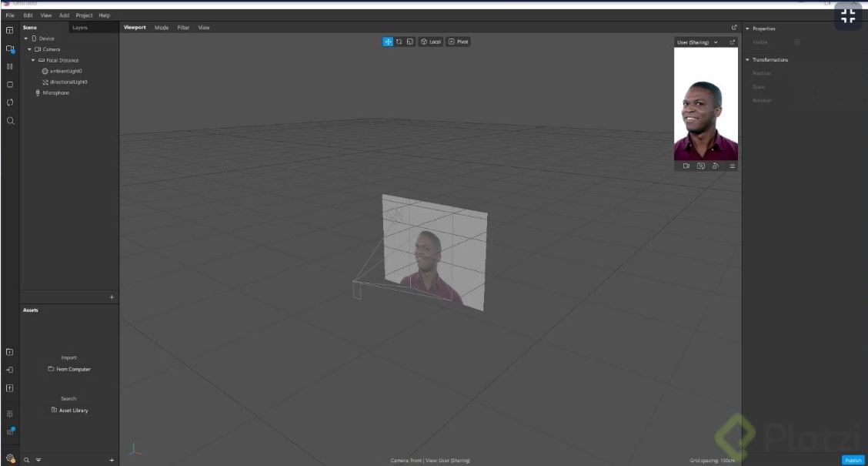Open the Viewport Filter menu

click(183, 28)
